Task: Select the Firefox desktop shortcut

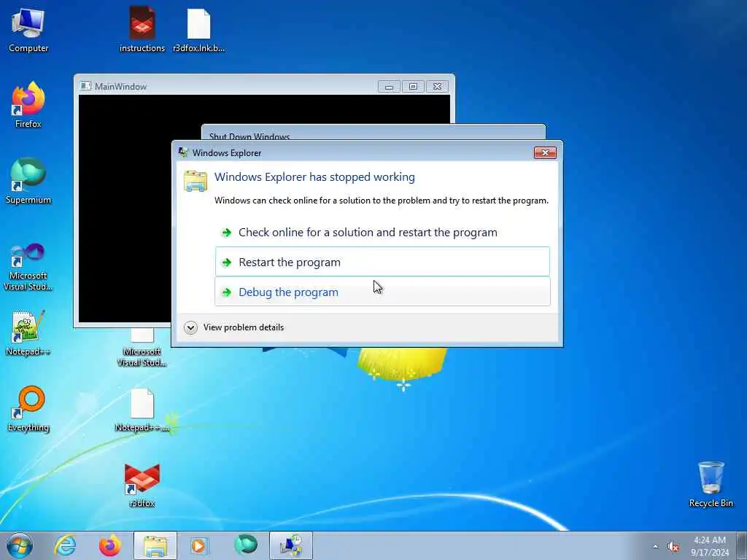Action: 28,105
